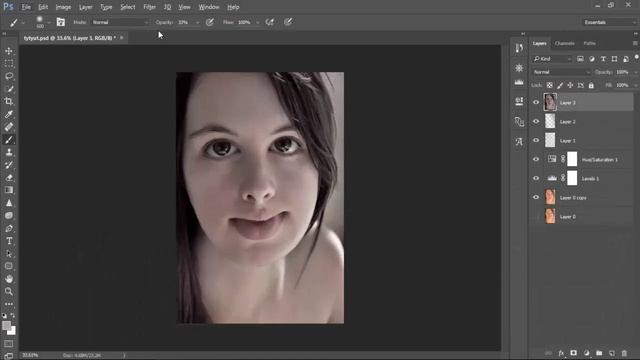
Task: Toggle lock transparent pixels
Action: 550,85
